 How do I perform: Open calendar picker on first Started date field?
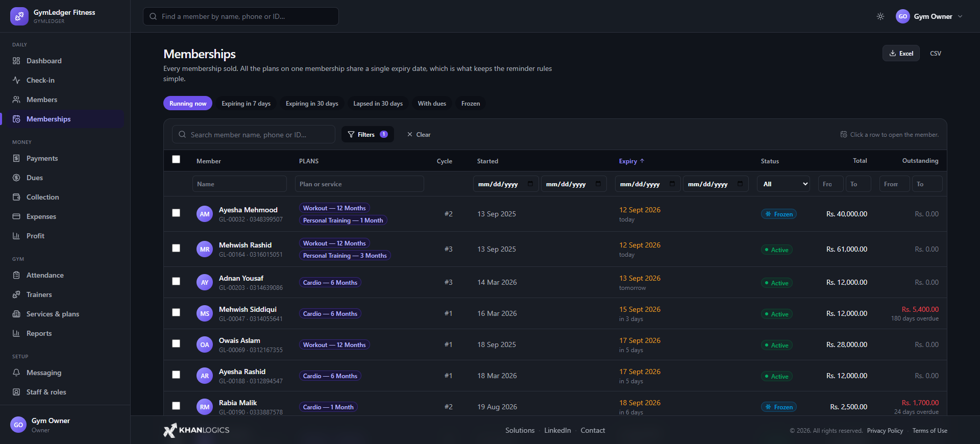click(x=530, y=184)
